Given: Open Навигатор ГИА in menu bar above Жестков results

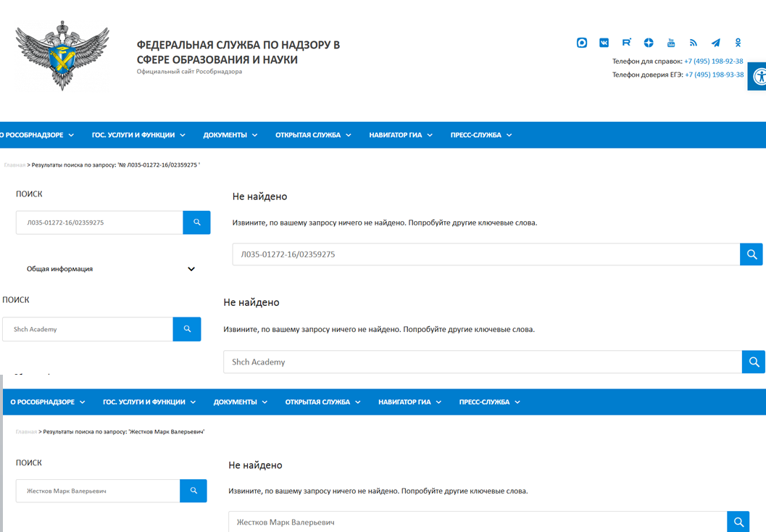Looking at the screenshot, I should [404, 402].
